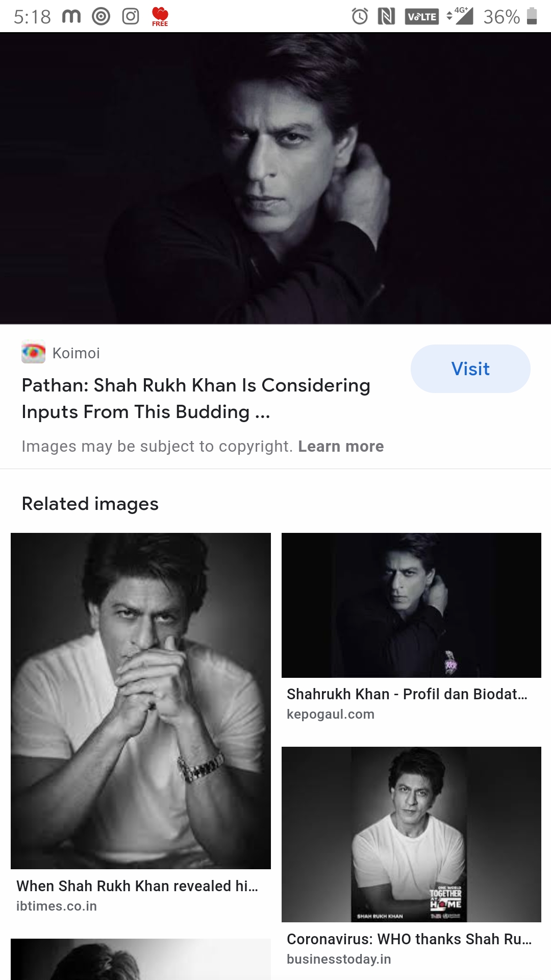Tap the large main preview image

click(275, 178)
